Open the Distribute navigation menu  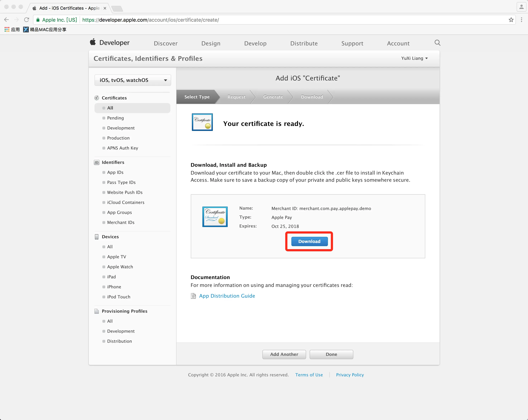point(304,43)
